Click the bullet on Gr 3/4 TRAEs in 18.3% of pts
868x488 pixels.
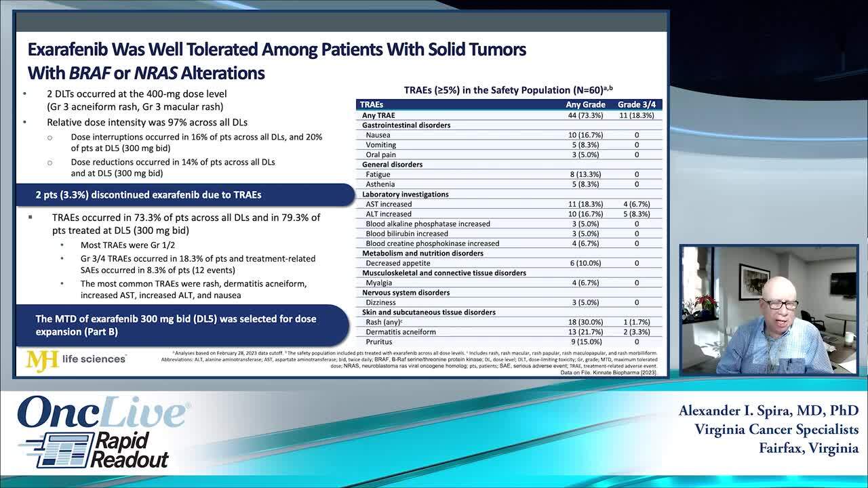pyautogui.click(x=198, y=264)
